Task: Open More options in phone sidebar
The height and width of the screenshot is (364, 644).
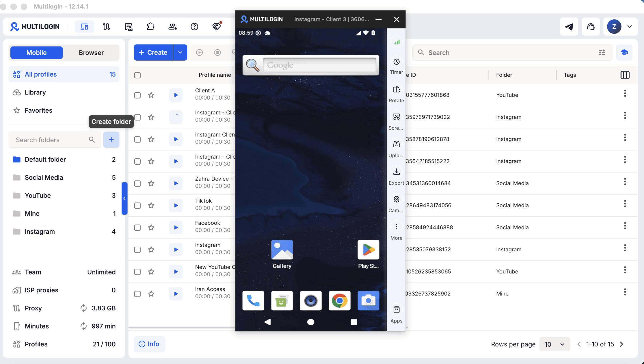Action: [x=396, y=227]
